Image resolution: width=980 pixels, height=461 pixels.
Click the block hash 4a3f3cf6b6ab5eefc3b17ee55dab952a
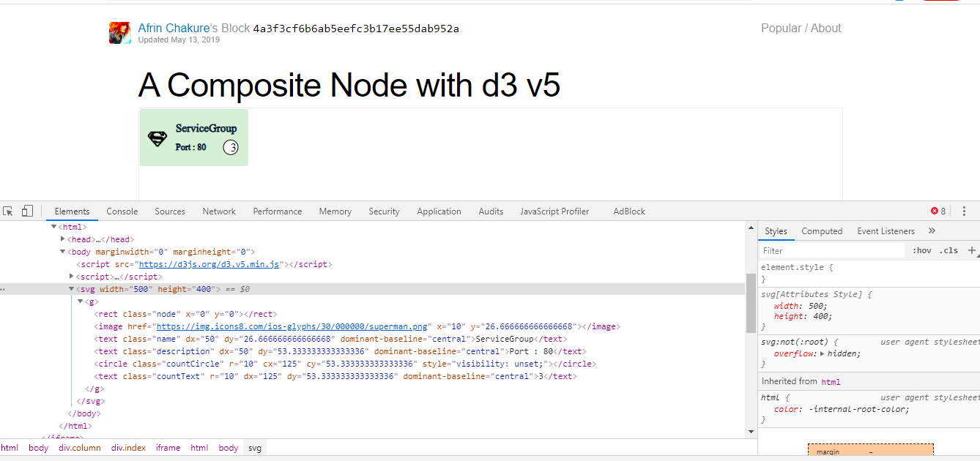point(356,29)
